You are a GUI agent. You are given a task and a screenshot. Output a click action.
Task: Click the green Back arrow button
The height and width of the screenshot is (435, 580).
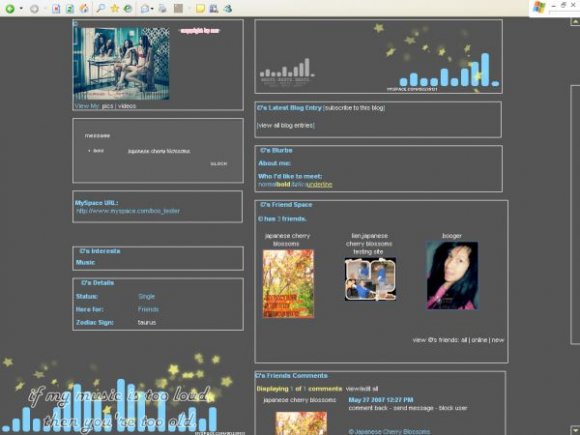click(x=10, y=8)
